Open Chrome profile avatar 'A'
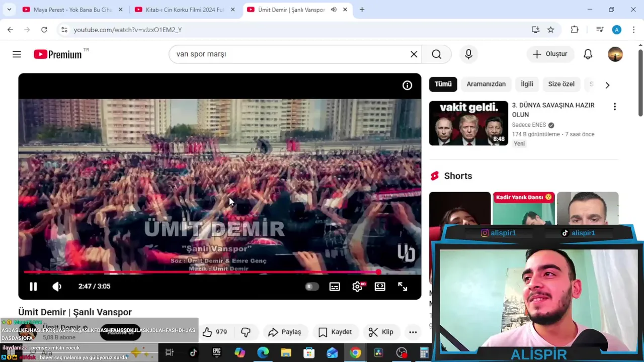 coord(617,30)
